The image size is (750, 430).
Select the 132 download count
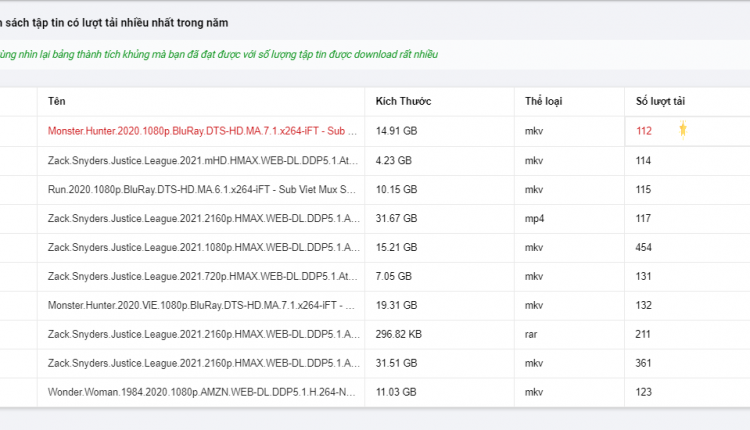click(x=644, y=305)
